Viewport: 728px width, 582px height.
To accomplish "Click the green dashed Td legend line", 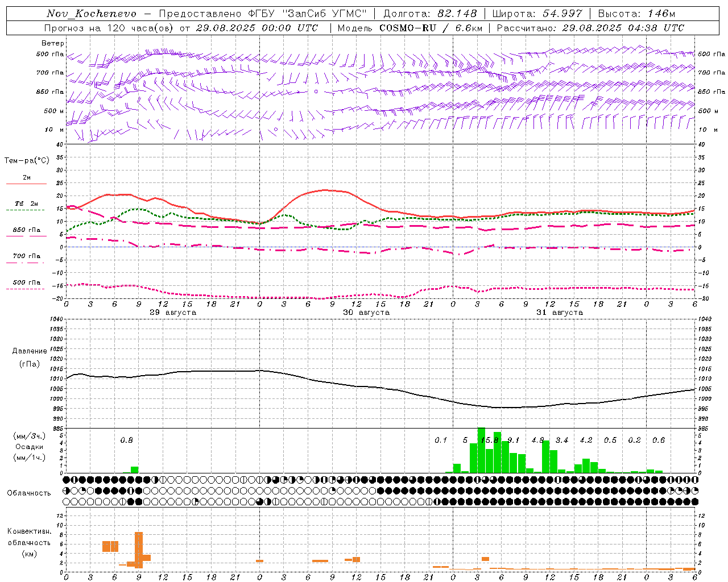I will pyautogui.click(x=25, y=210).
